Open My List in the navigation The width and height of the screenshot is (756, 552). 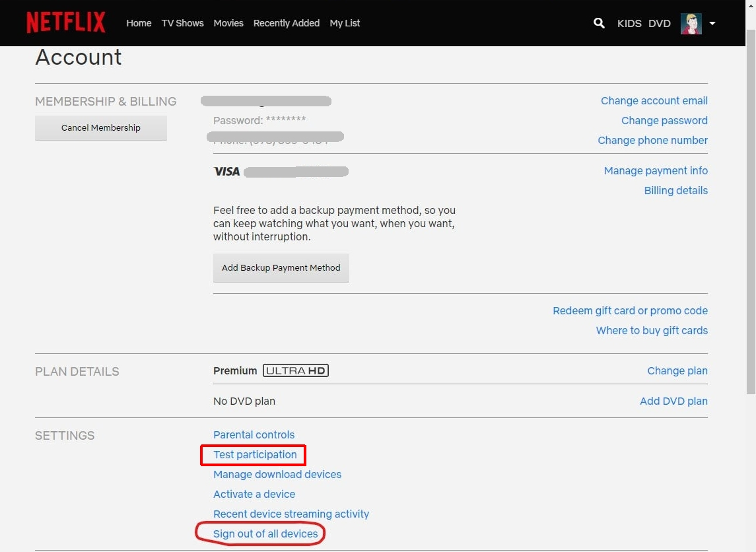pyautogui.click(x=345, y=23)
